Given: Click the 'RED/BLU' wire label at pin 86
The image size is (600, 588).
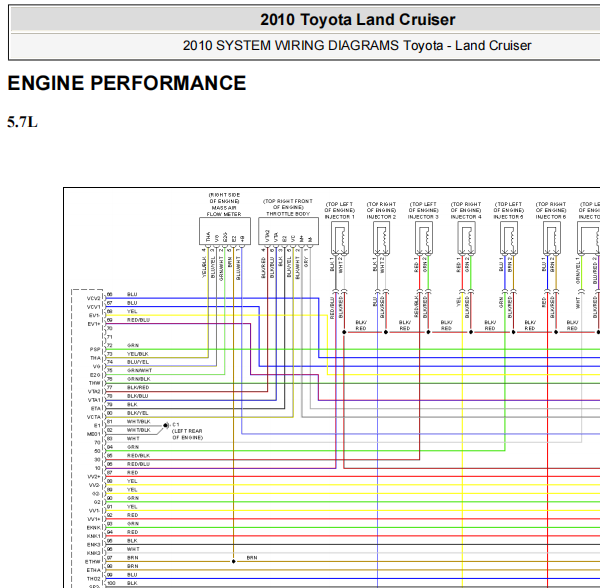Looking at the screenshot, I should (139, 464).
